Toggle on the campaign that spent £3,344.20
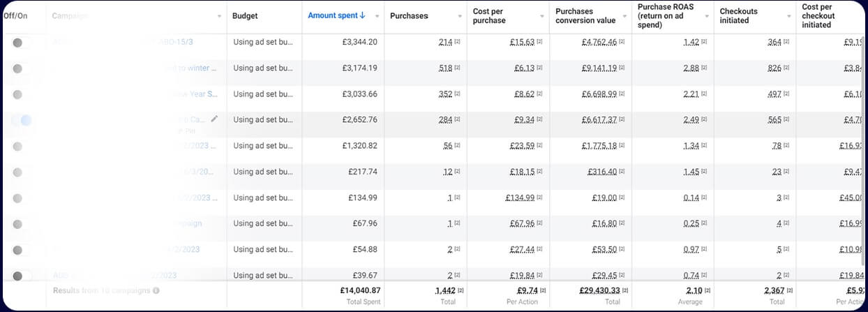The width and height of the screenshot is (868, 312). point(18,43)
